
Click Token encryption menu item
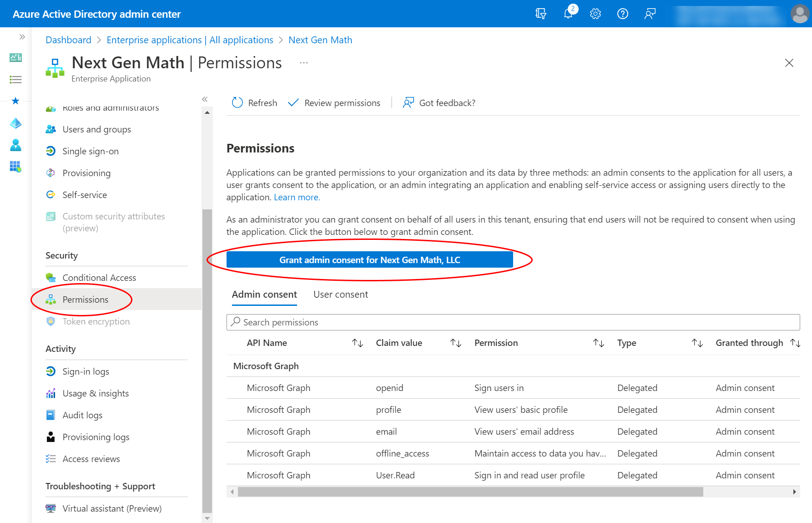[117, 321]
